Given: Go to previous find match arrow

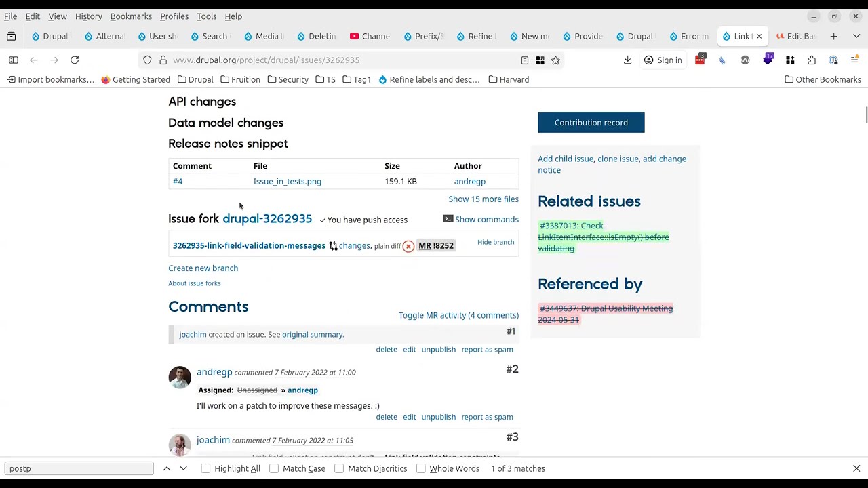Looking at the screenshot, I should pyautogui.click(x=166, y=468).
